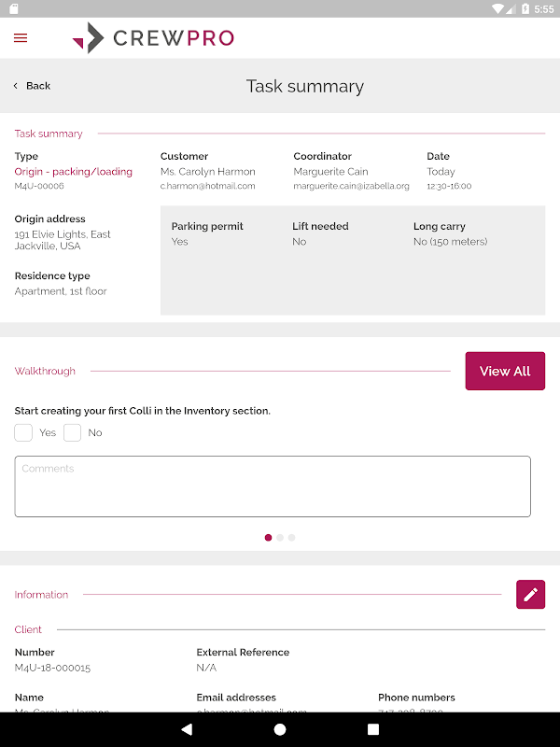Tap the battery status icon
The width and height of the screenshot is (560, 747).
pos(526,8)
